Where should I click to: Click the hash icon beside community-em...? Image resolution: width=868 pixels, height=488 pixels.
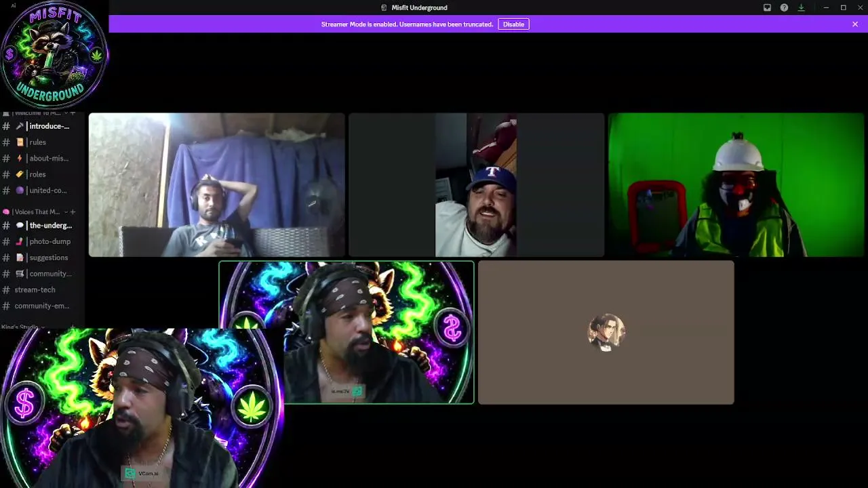click(x=6, y=306)
